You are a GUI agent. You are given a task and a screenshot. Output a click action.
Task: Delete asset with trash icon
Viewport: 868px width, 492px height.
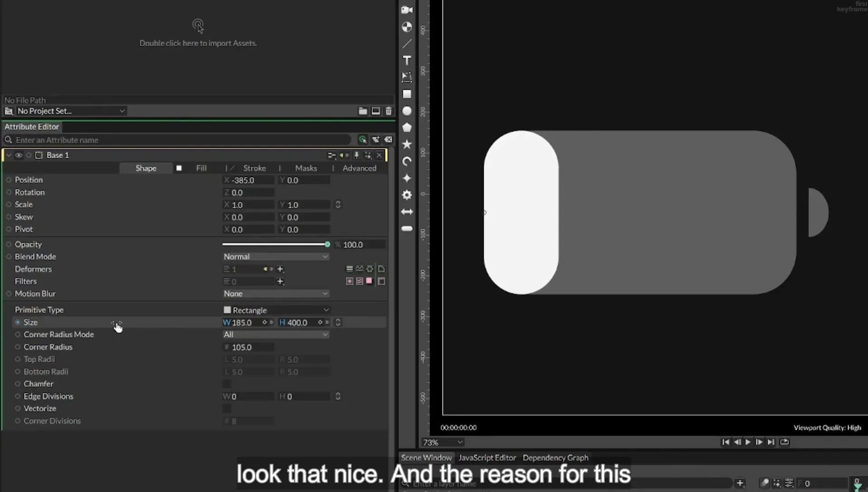click(389, 111)
